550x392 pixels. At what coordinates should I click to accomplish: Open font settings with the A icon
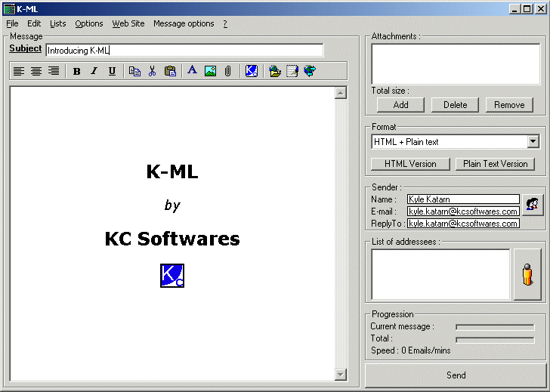tap(192, 71)
